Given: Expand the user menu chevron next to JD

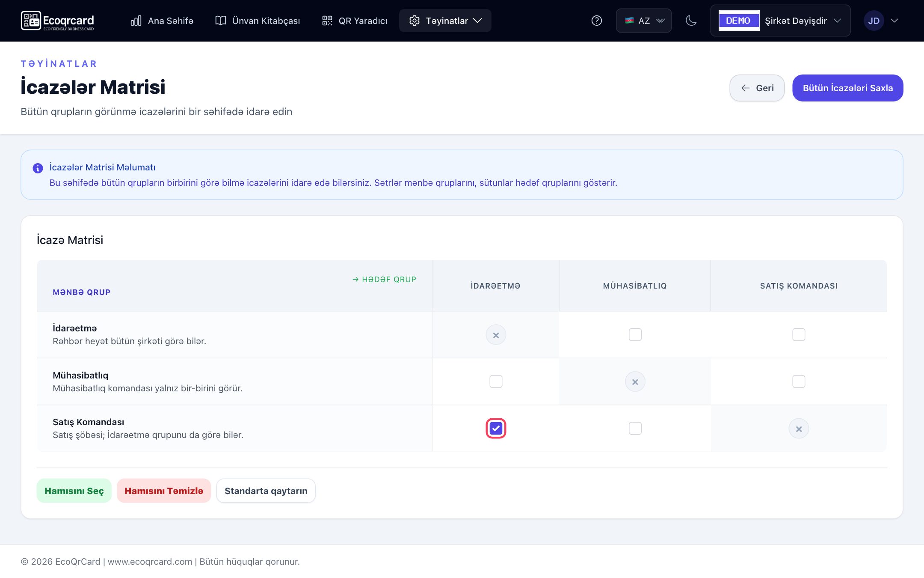Looking at the screenshot, I should [x=894, y=21].
